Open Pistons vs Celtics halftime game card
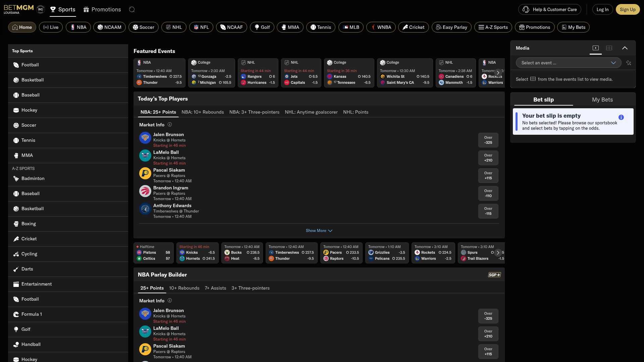The height and width of the screenshot is (362, 644). [x=154, y=253]
